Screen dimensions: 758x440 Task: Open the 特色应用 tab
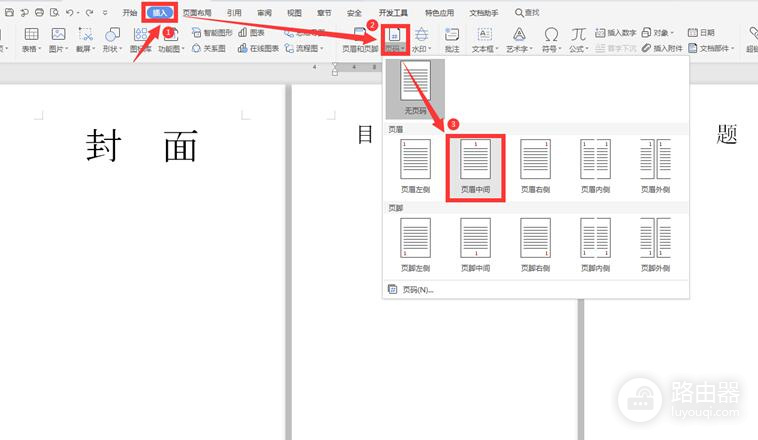click(439, 13)
